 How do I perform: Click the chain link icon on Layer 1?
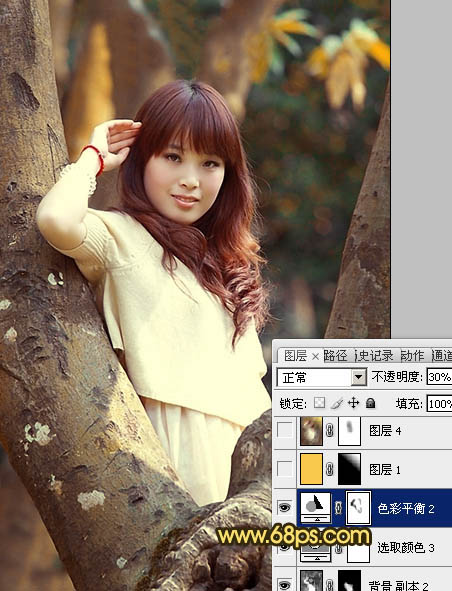click(329, 470)
